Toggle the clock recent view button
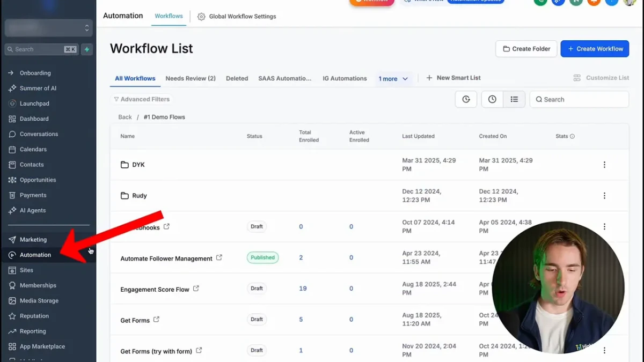Viewport: 644px width, 362px height. (492, 99)
